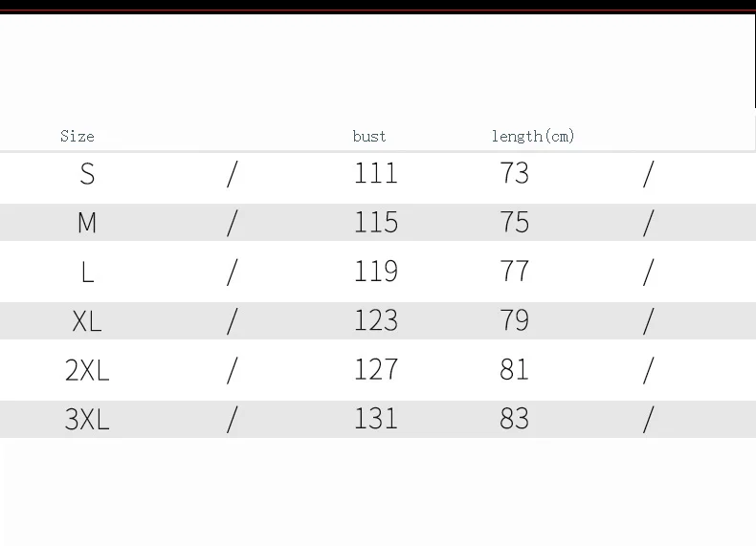Select the 2XL size label
This screenshot has height=546, width=756.
point(87,370)
